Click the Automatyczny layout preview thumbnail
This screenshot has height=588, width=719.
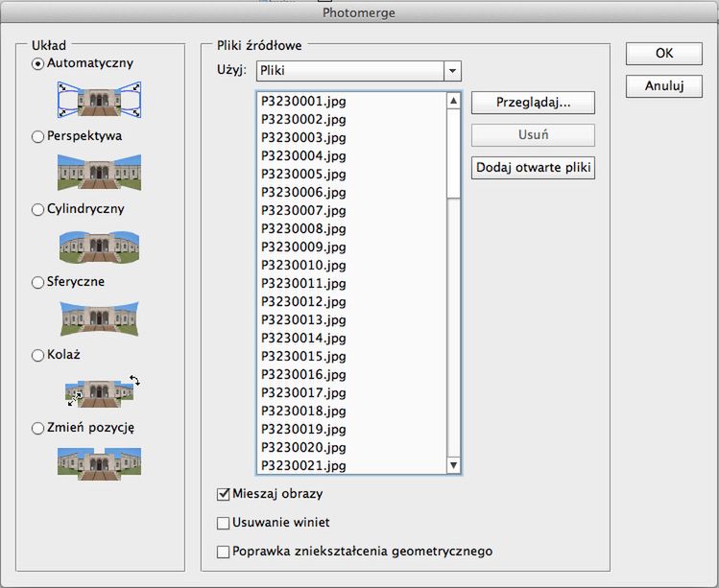tap(99, 100)
